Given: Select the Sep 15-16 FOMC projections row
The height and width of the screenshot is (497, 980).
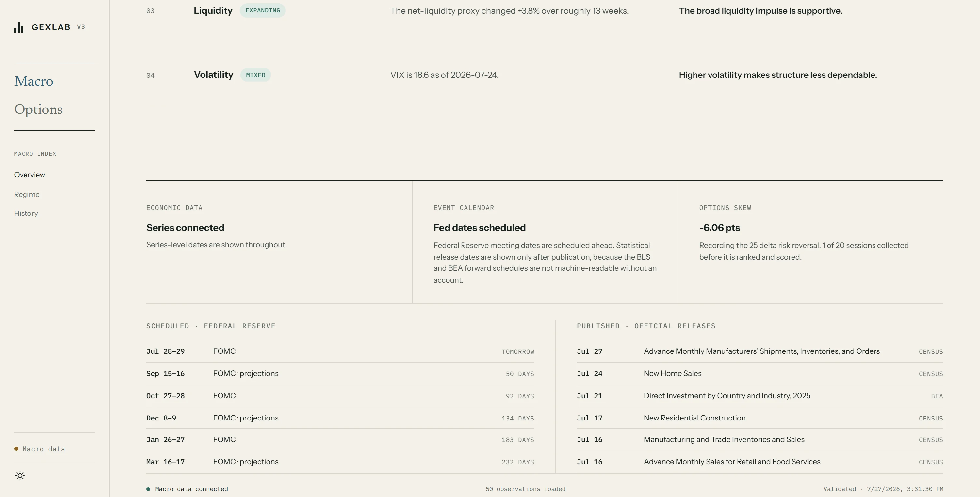Looking at the screenshot, I should pyautogui.click(x=340, y=374).
